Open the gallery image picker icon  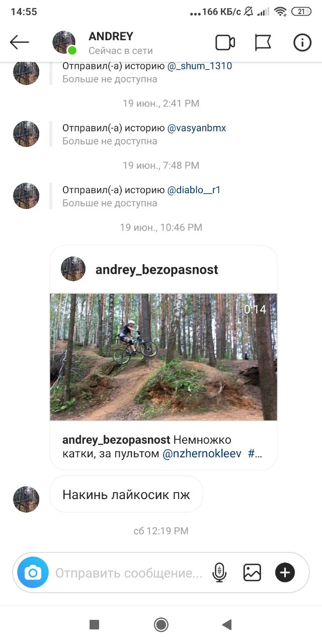252,573
